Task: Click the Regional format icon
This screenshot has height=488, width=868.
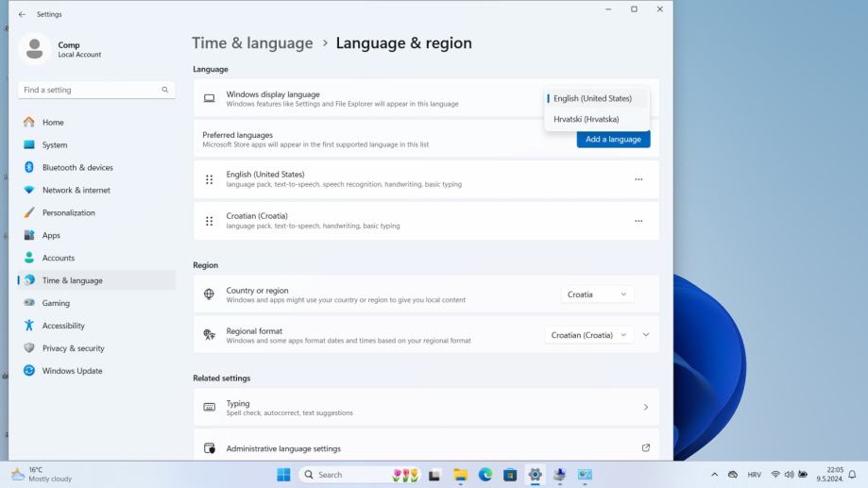Action: [210, 335]
